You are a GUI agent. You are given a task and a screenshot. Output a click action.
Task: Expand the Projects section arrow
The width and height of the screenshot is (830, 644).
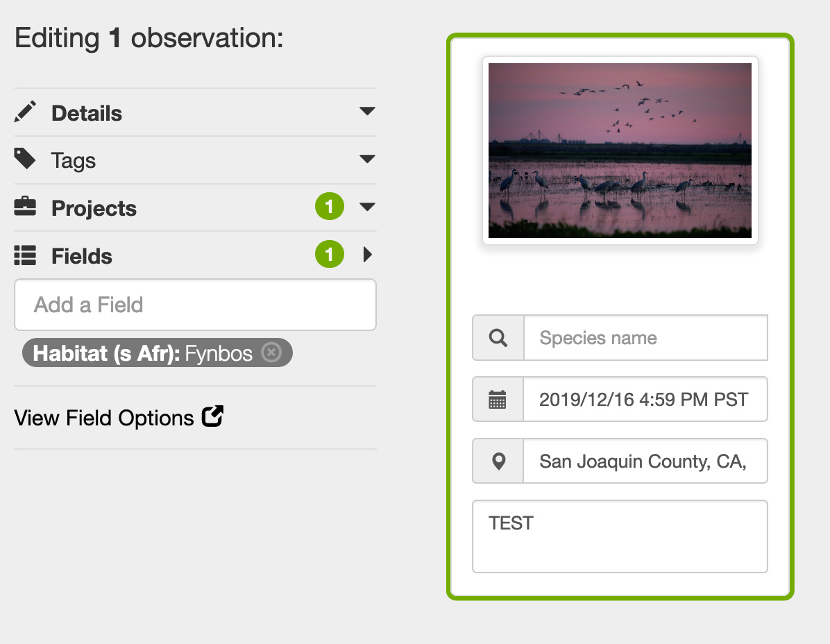click(x=367, y=206)
